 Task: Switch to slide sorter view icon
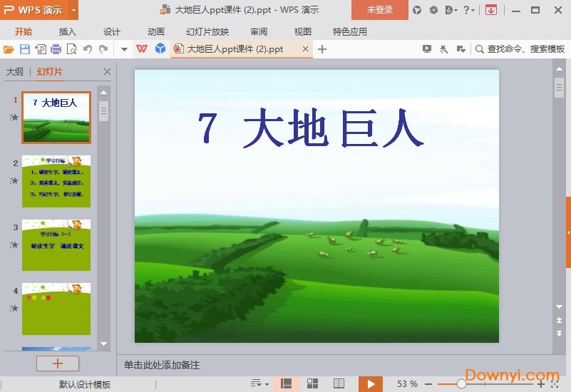pyautogui.click(x=312, y=383)
